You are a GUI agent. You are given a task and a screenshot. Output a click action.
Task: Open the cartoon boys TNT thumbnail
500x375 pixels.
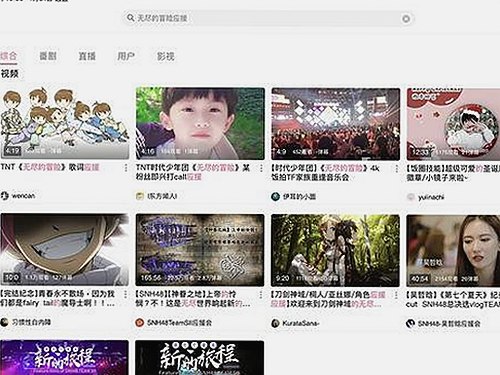tap(64, 124)
